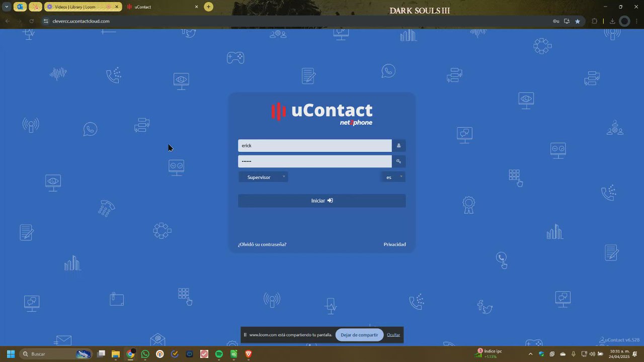Click the microphone tray icon
This screenshot has width=644, height=362.
pyautogui.click(x=573, y=354)
